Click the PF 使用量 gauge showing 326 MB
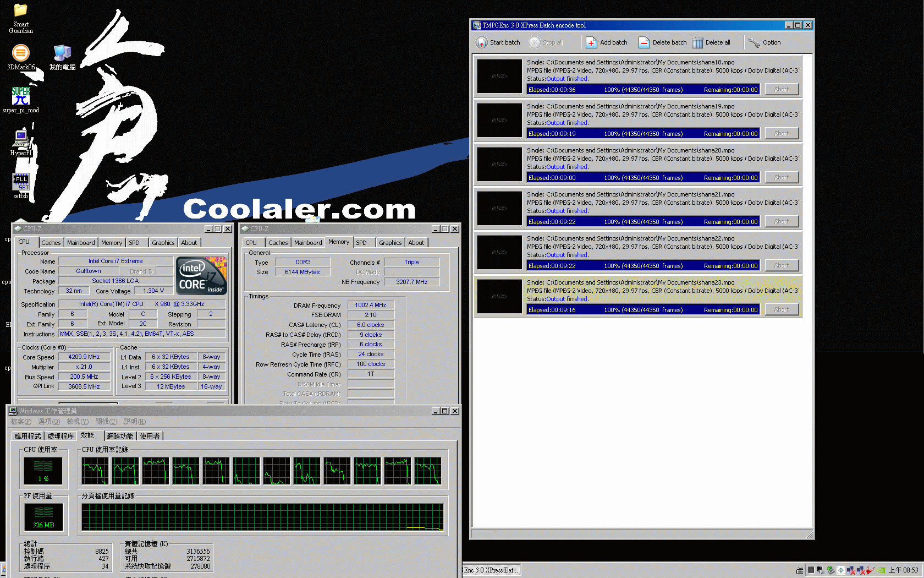Viewport: 924px width, 578px height. [43, 517]
